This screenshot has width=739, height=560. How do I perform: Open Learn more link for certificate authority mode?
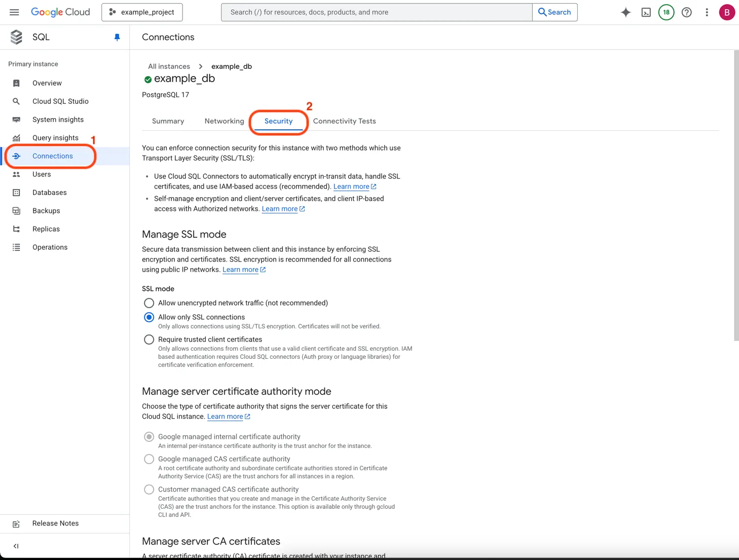click(229, 417)
